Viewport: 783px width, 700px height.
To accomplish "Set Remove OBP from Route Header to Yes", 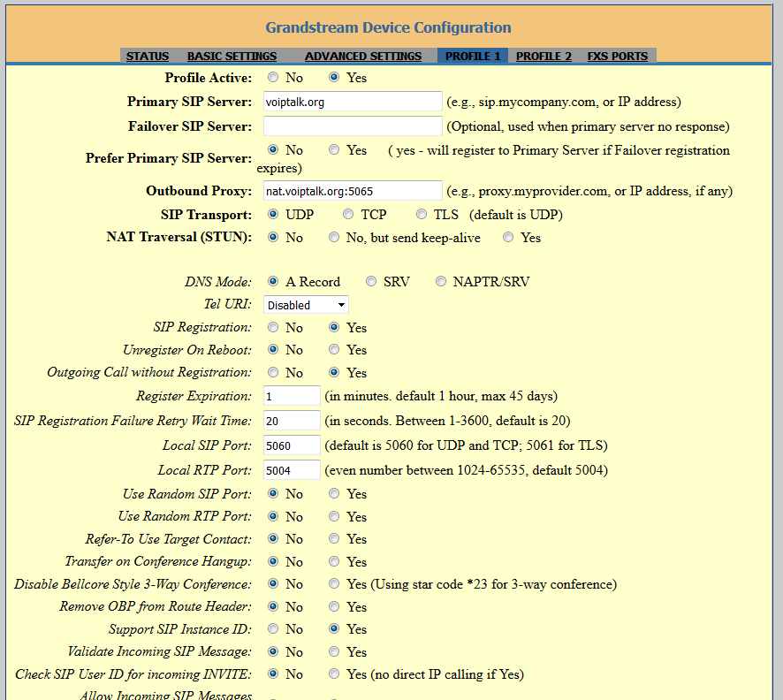I will coord(334,606).
